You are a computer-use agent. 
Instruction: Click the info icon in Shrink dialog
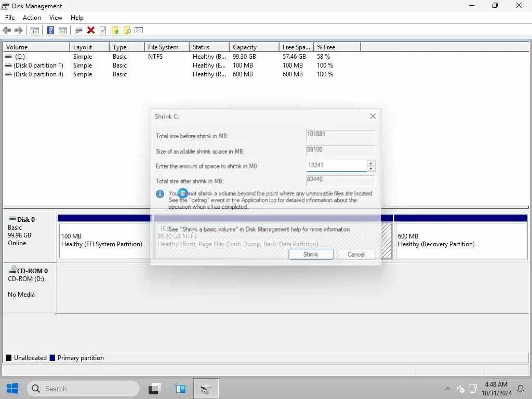160,194
